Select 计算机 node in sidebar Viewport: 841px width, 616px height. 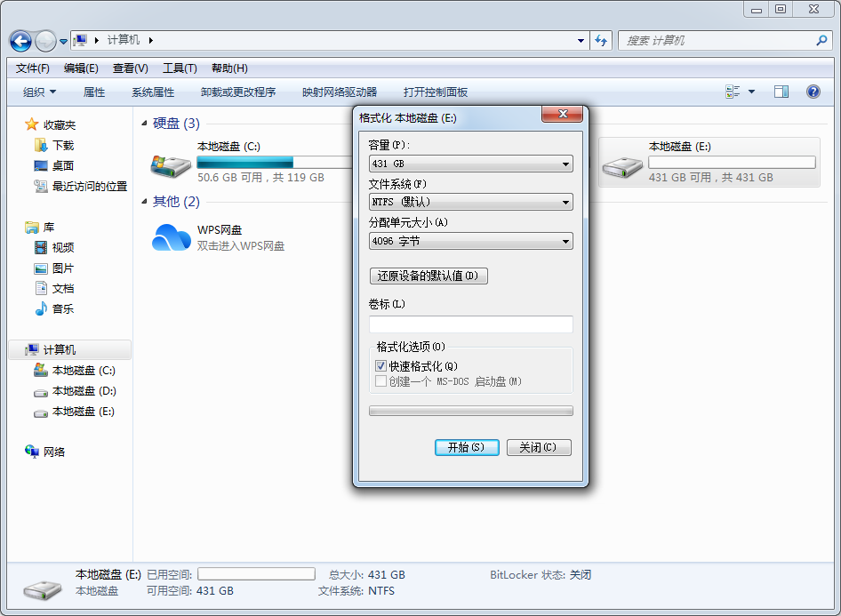[70, 349]
